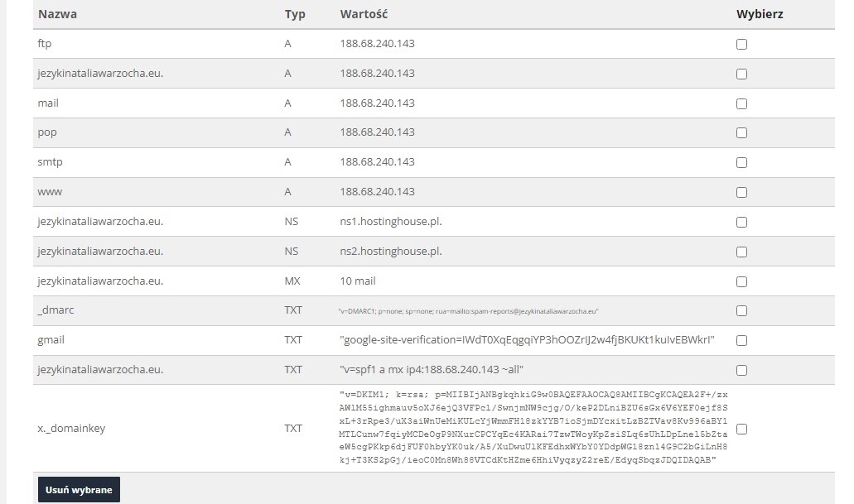Check the pop record checkbox
This screenshot has width=854, height=504.
(x=741, y=133)
